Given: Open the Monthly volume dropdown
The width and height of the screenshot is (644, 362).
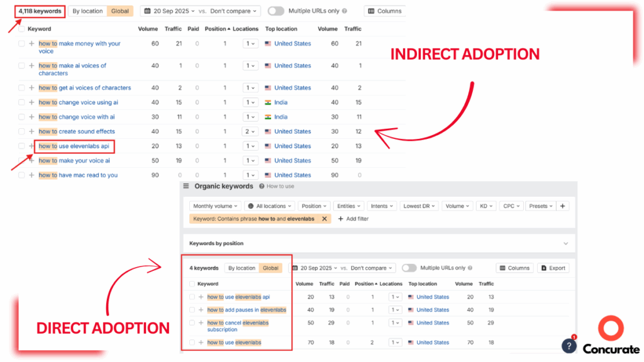Looking at the screenshot, I should click(x=215, y=206).
